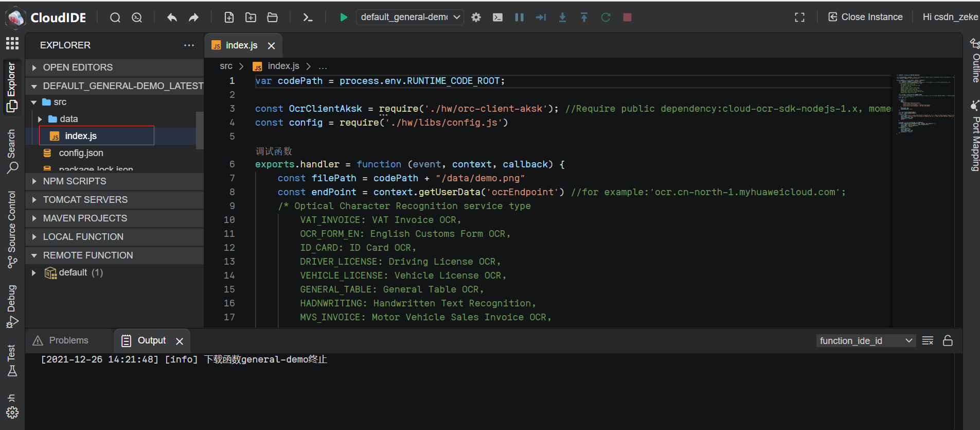Screen dimensions: 980x430
Task: Pause debugging with the pause button
Action: pyautogui.click(x=520, y=18)
